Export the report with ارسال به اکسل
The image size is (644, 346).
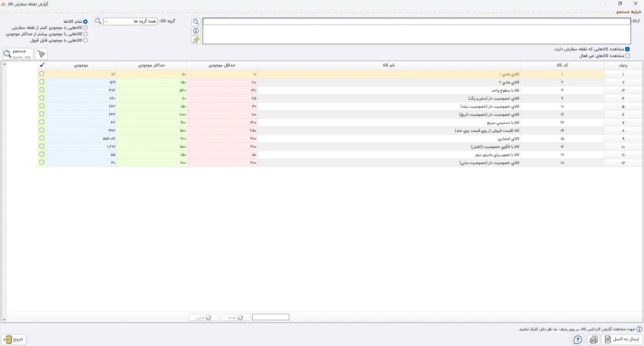pos(622,340)
